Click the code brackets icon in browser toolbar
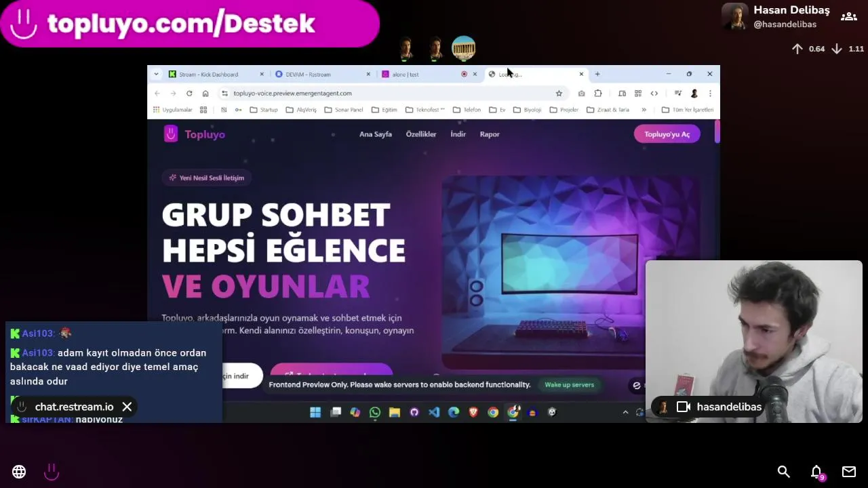Viewport: 868px width, 488px height. pyautogui.click(x=654, y=94)
